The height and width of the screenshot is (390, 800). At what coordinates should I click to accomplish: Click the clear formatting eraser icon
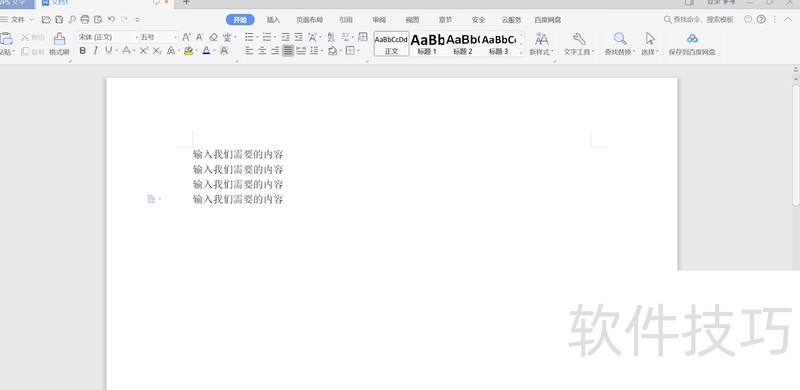tap(213, 37)
